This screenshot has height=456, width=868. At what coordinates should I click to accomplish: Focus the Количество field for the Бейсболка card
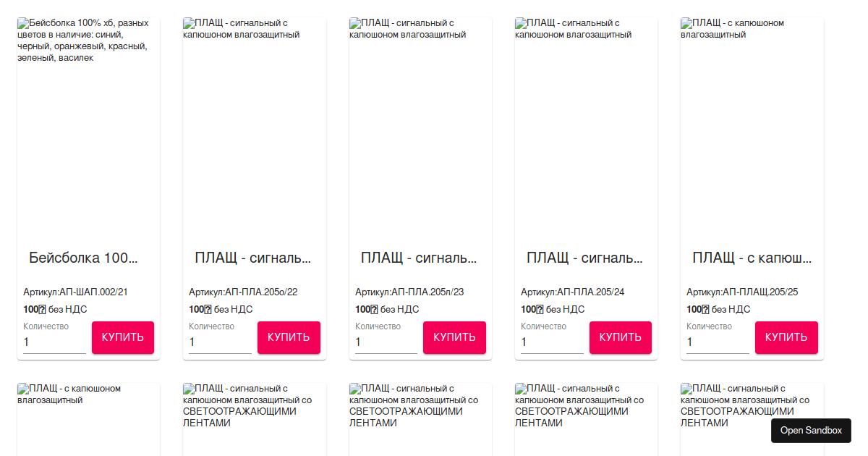(54, 342)
